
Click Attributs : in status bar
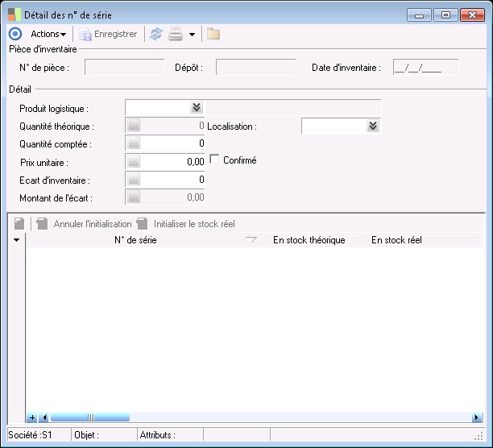(158, 435)
